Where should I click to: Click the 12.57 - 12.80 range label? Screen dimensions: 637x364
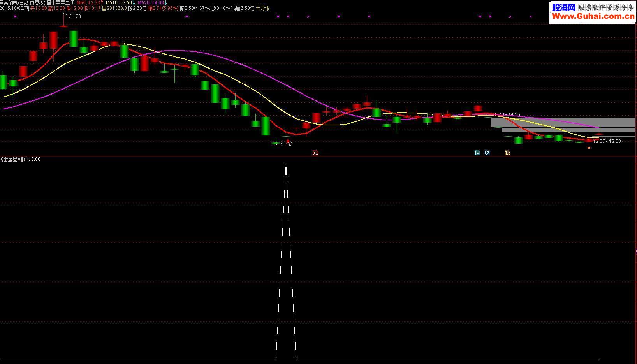coord(607,141)
